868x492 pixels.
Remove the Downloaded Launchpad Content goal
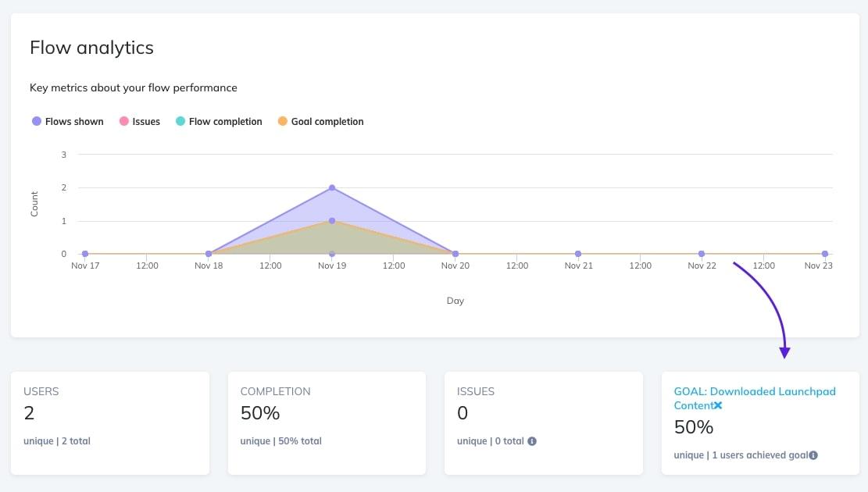(x=718, y=405)
